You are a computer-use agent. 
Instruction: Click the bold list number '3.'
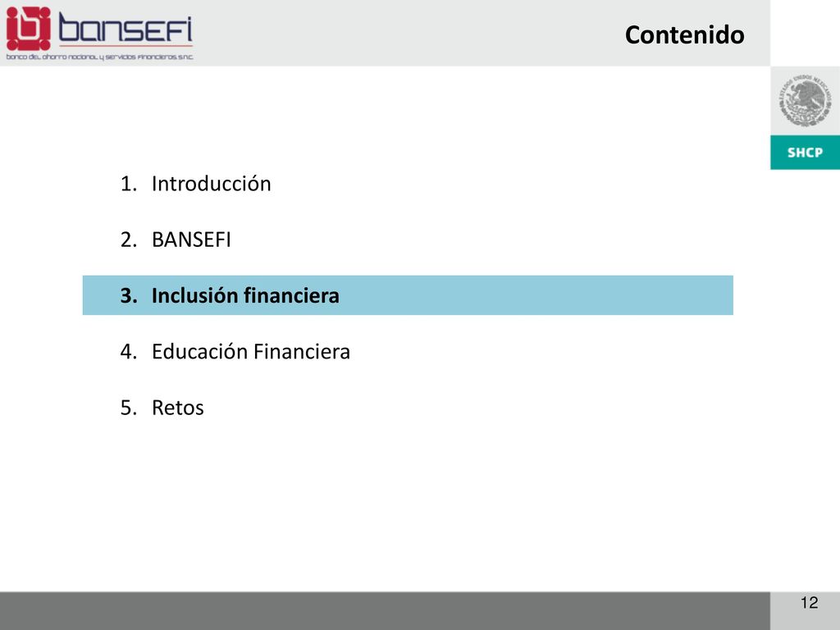click(129, 295)
